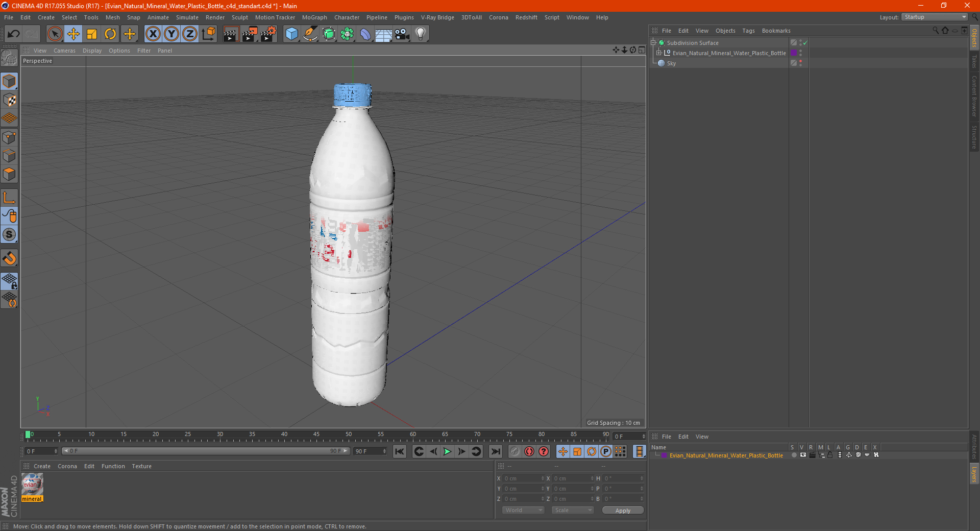Toggle Sky object visibility dots

point(800,63)
